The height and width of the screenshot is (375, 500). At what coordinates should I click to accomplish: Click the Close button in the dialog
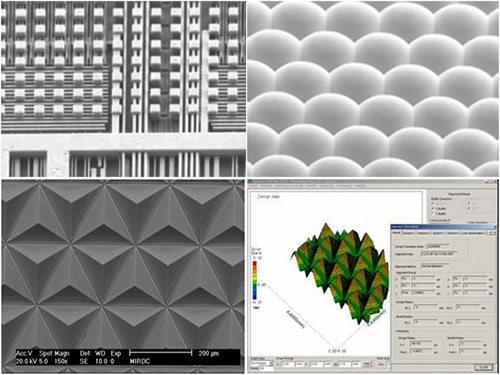coord(483,367)
